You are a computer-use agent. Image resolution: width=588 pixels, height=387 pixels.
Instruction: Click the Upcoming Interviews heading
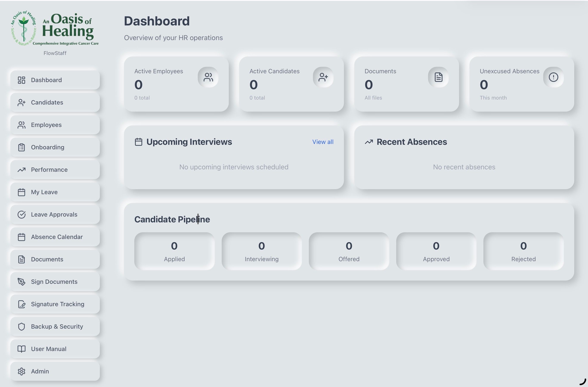click(x=189, y=142)
